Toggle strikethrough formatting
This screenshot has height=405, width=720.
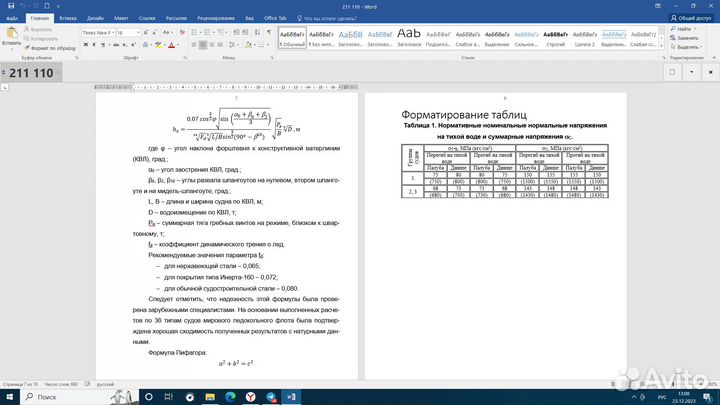click(116, 45)
